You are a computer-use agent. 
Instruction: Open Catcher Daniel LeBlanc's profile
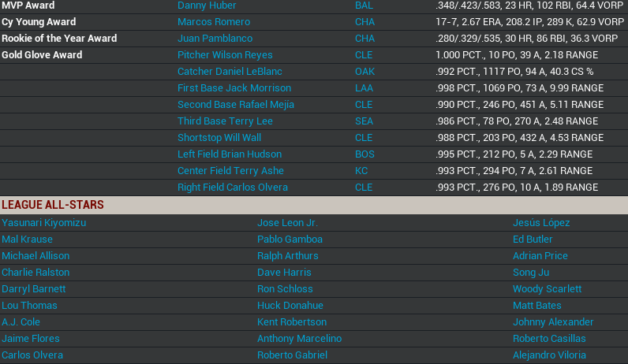[229, 72]
